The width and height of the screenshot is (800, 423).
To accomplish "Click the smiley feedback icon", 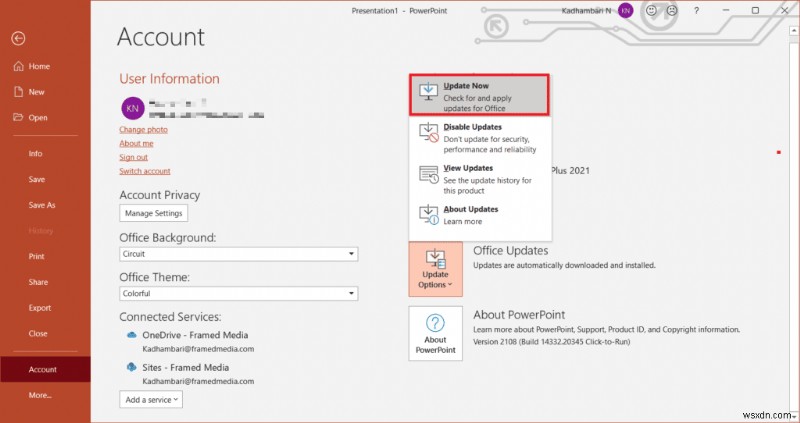I will 652,10.
